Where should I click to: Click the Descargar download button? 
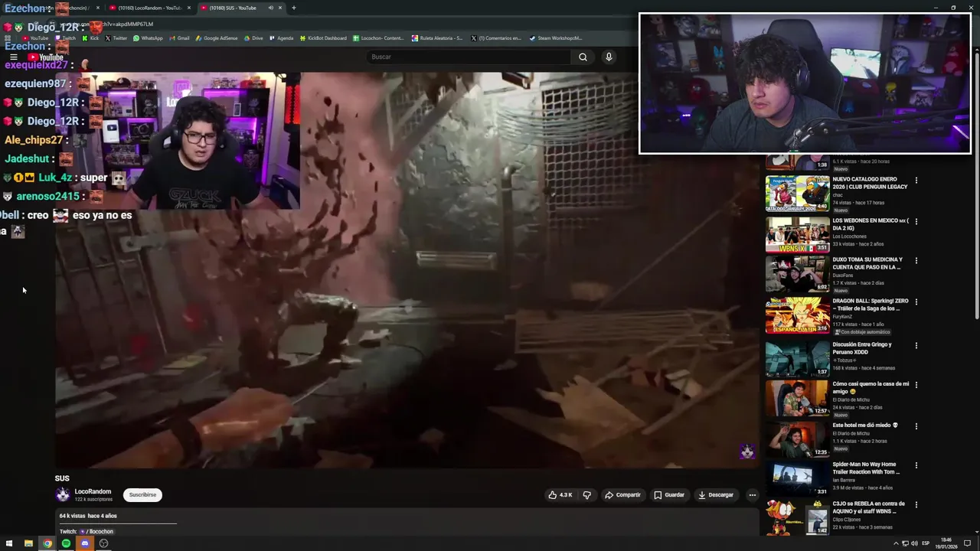[716, 495]
